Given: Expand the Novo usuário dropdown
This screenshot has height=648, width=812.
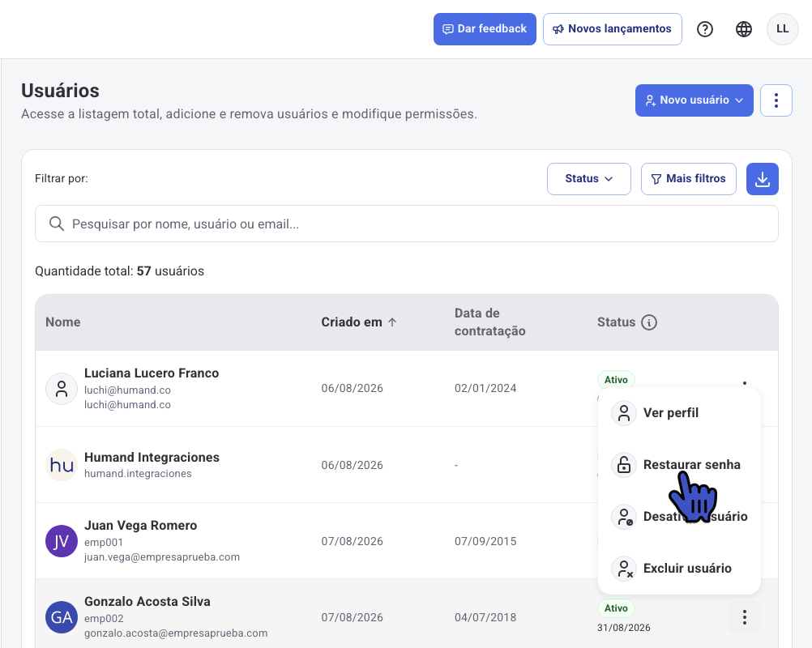Looking at the screenshot, I should [x=694, y=100].
